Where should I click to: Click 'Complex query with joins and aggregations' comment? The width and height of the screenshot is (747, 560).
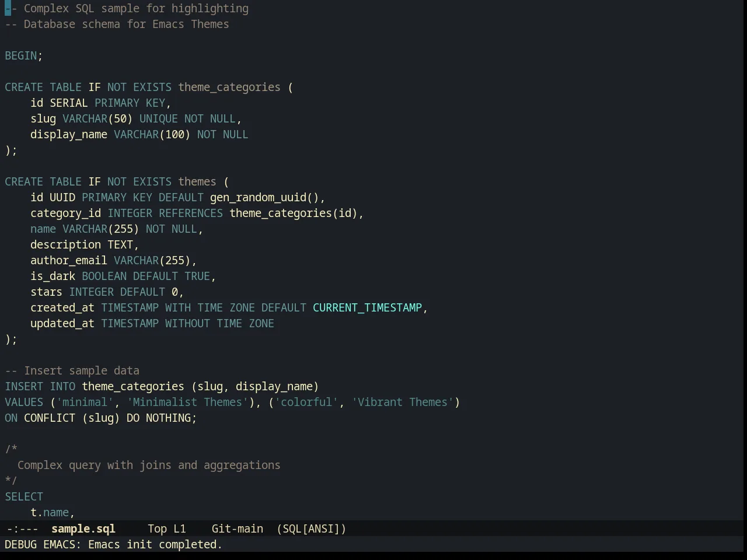(149, 465)
